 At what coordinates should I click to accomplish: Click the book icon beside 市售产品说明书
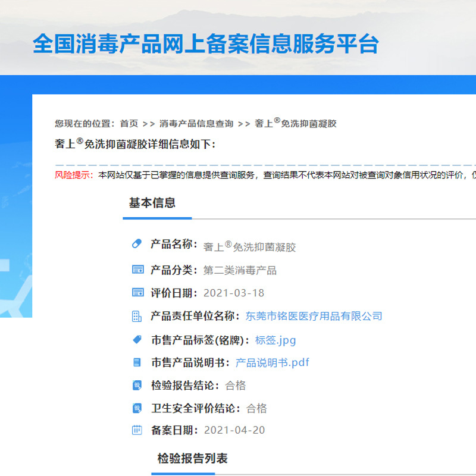coord(137,362)
